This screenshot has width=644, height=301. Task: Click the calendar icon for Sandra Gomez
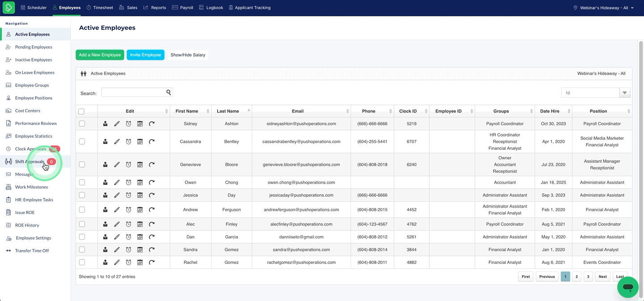click(140, 250)
